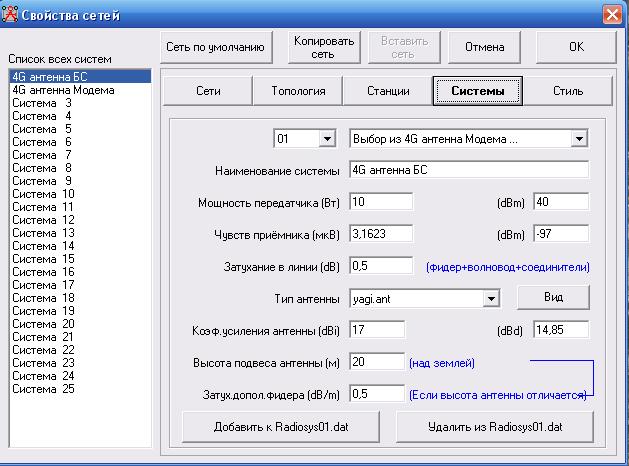Click the Сеть по умолчанию button
The height and width of the screenshot is (466, 629).
216,47
